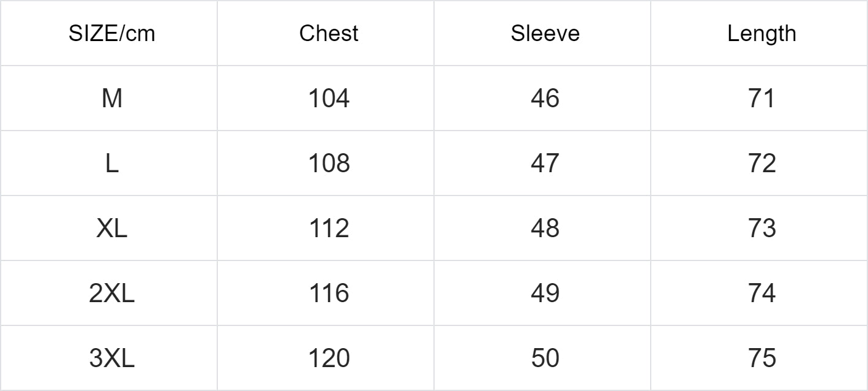Click the M size row label
This screenshot has width=868, height=391.
[x=111, y=99]
